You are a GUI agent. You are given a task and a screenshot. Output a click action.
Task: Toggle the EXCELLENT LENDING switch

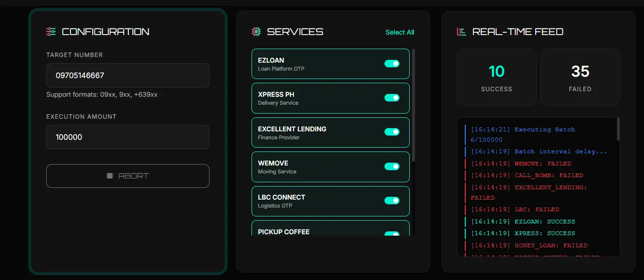(x=392, y=132)
